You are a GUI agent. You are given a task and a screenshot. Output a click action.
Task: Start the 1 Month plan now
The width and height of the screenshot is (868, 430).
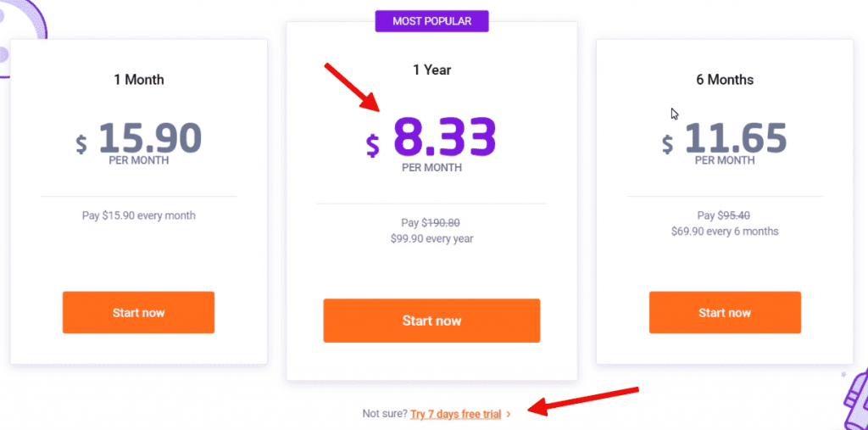pos(138,312)
